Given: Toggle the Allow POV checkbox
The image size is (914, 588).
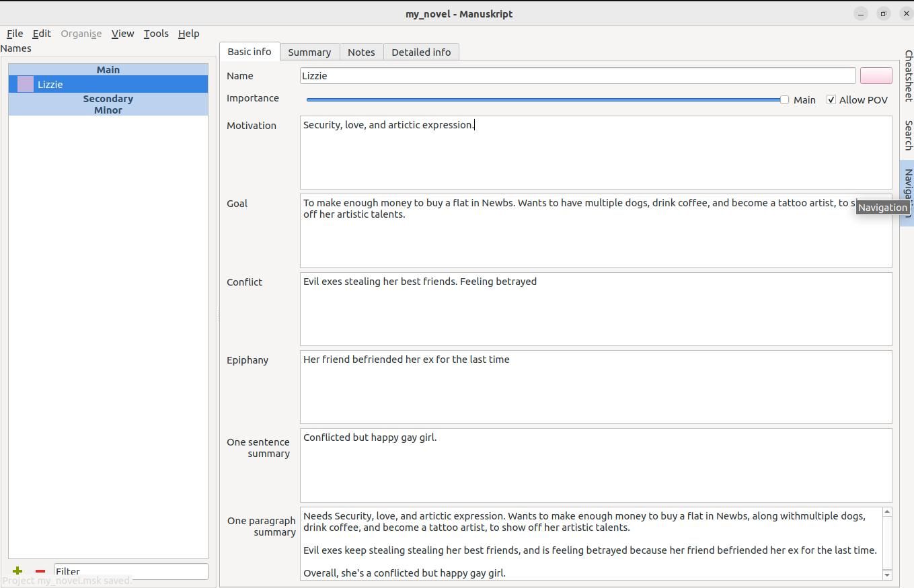Looking at the screenshot, I should [x=831, y=99].
